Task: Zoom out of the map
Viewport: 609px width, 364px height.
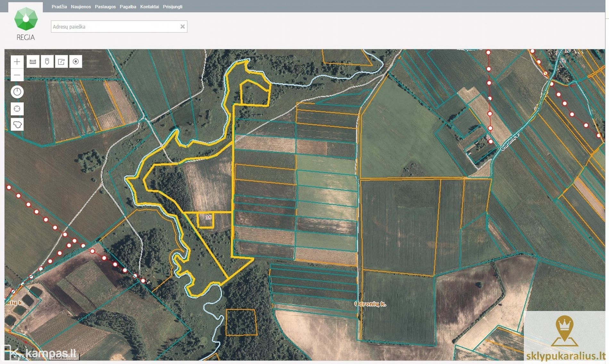Action: pyautogui.click(x=17, y=75)
